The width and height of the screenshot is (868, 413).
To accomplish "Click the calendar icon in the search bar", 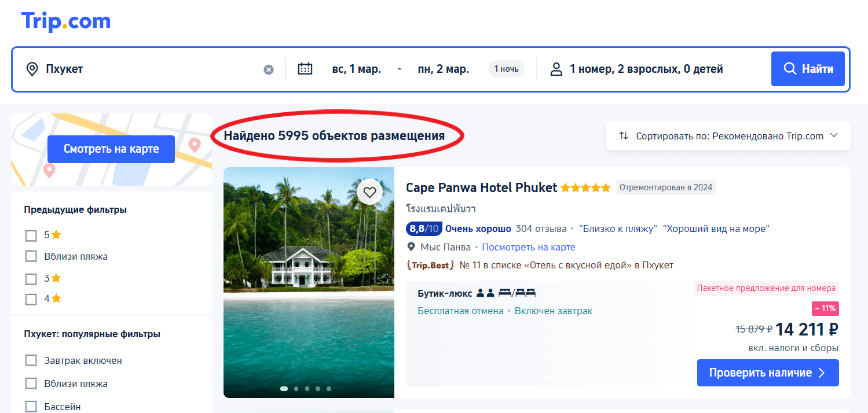I will point(305,68).
